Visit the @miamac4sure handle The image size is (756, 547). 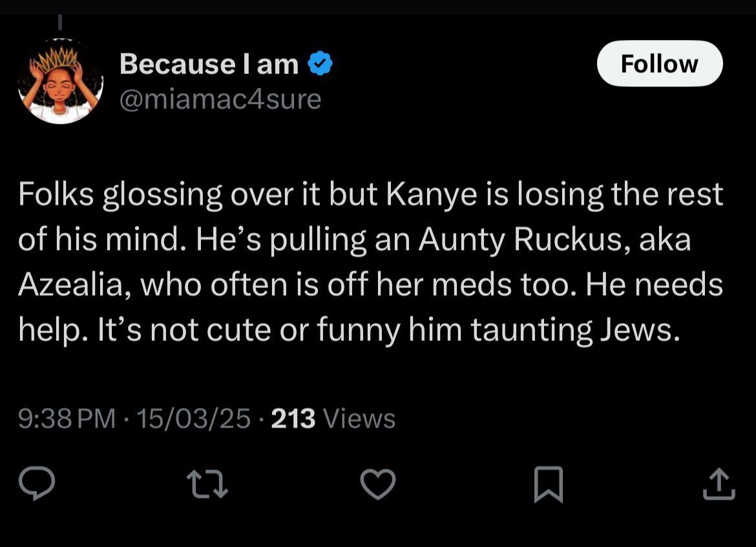point(220,99)
